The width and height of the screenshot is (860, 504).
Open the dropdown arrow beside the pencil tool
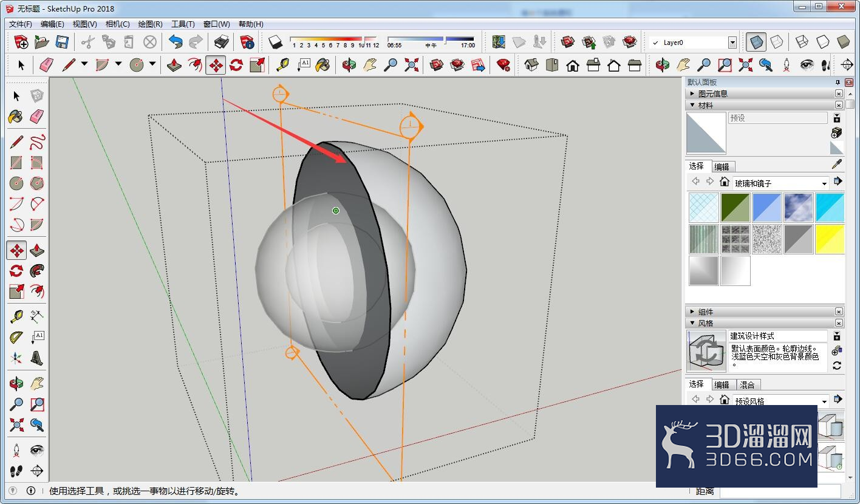click(84, 64)
